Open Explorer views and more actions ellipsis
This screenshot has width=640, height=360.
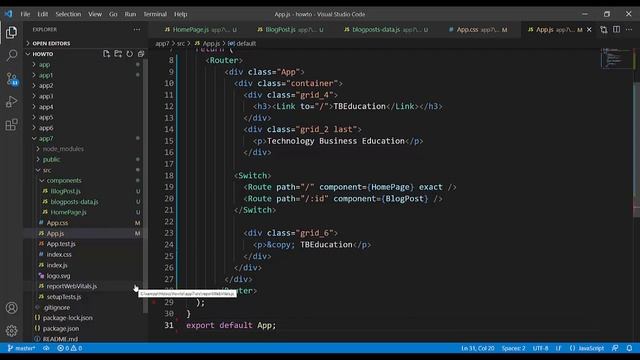pos(137,29)
